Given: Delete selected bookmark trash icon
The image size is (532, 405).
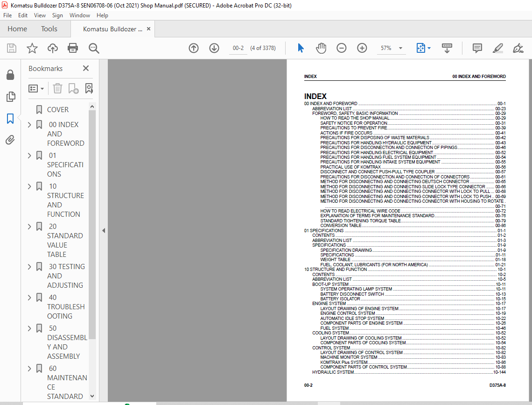Looking at the screenshot, I should point(57,89).
